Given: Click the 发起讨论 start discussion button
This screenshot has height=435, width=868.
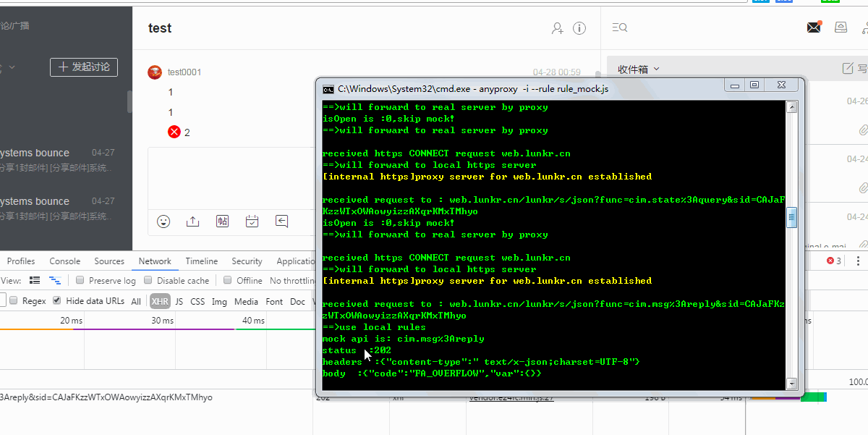Looking at the screenshot, I should click(84, 67).
